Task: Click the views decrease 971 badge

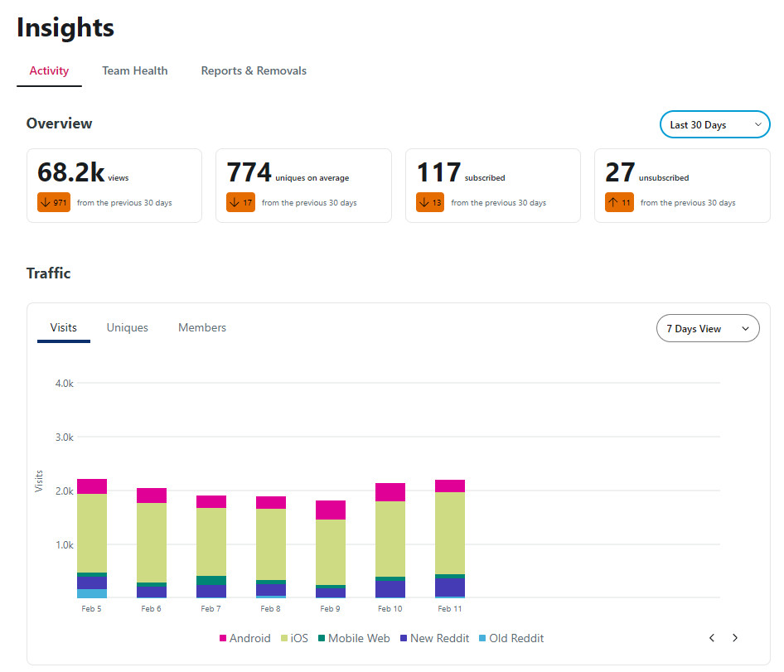Action: [53, 202]
